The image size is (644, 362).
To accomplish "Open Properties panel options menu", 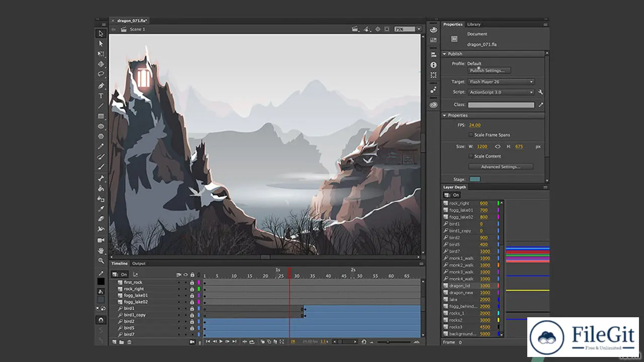I will [x=545, y=24].
